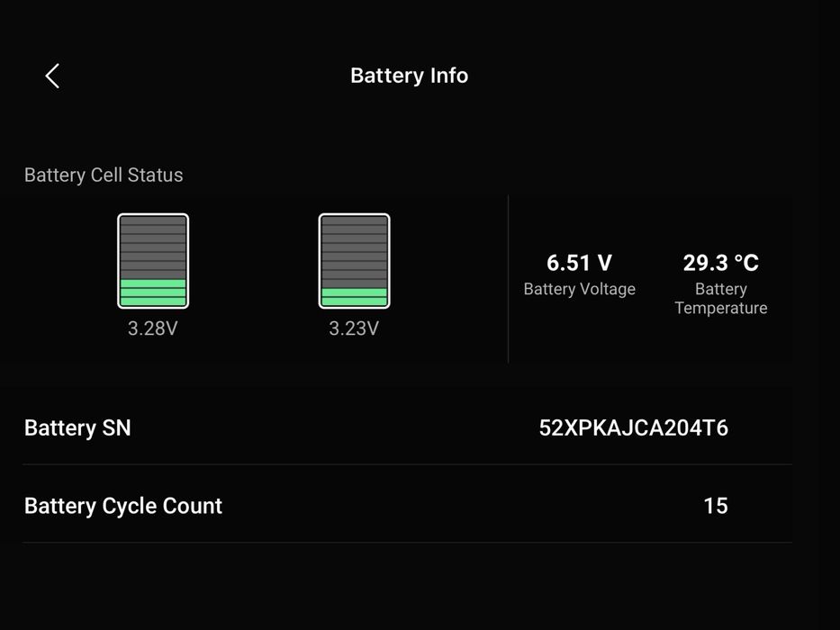
Task: Click the vertical divider beside the cell status
Action: pyautogui.click(x=509, y=279)
